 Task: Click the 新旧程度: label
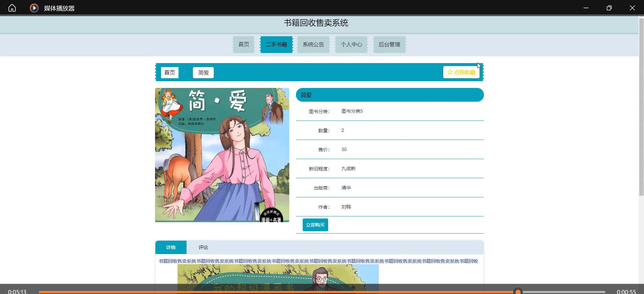click(319, 169)
